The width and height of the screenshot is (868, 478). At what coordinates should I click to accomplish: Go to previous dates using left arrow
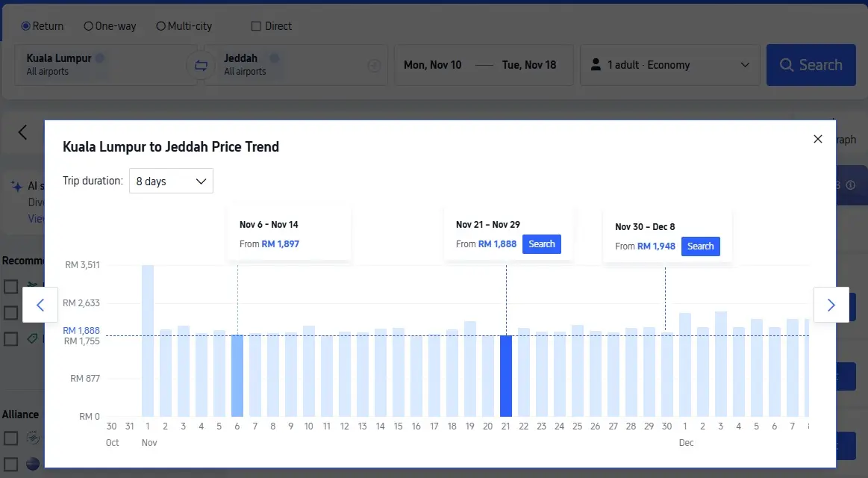[x=40, y=305]
